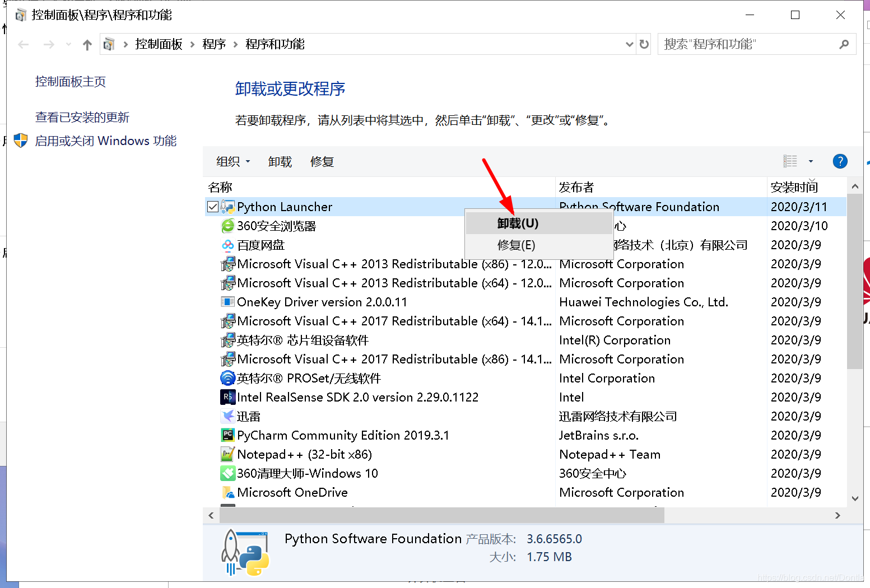Click the Visual C++ 2017 (x64) icon
Image resolution: width=870 pixels, height=588 pixels.
(x=227, y=321)
